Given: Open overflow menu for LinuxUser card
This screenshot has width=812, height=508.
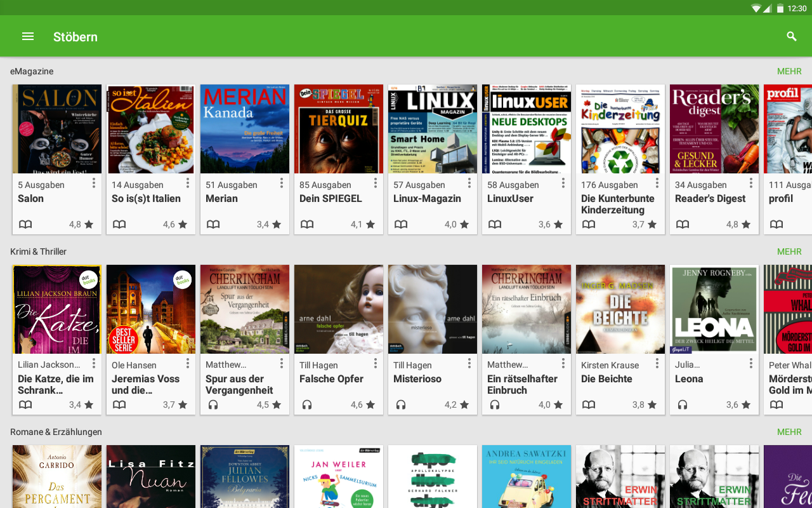Looking at the screenshot, I should [x=563, y=183].
